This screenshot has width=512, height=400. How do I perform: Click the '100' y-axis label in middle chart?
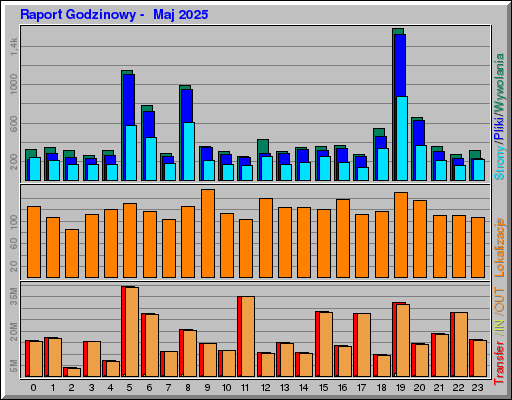pyautogui.click(x=13, y=221)
